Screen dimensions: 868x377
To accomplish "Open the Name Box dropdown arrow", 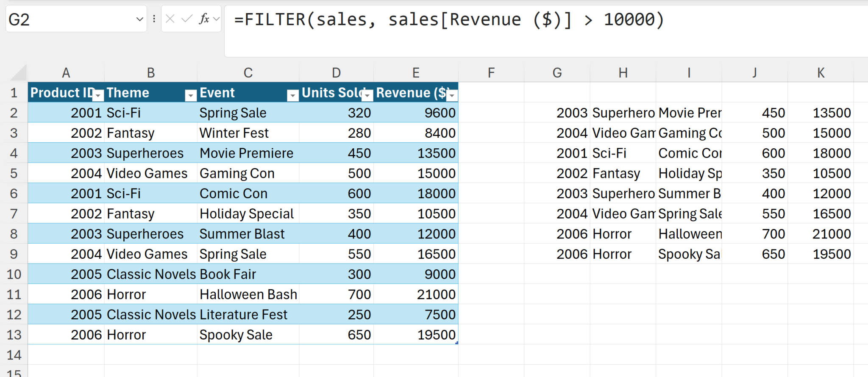I will tap(139, 19).
